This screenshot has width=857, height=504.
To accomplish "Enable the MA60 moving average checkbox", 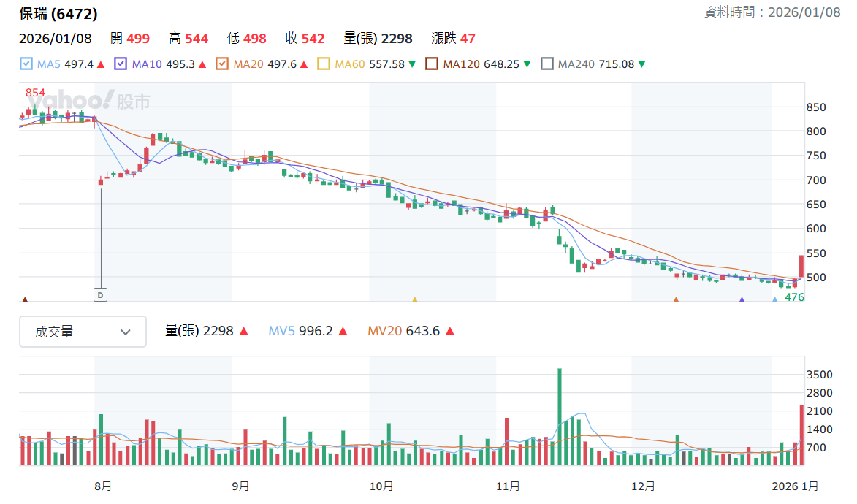I will click(324, 64).
